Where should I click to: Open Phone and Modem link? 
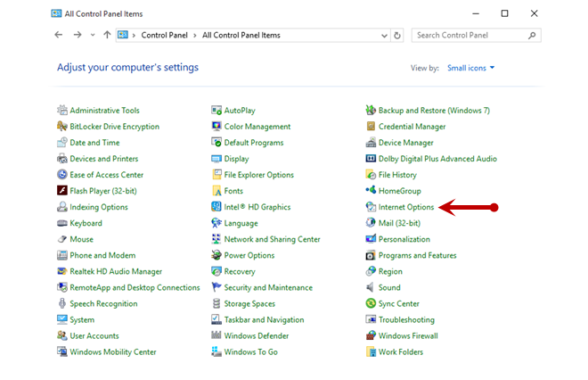click(102, 255)
